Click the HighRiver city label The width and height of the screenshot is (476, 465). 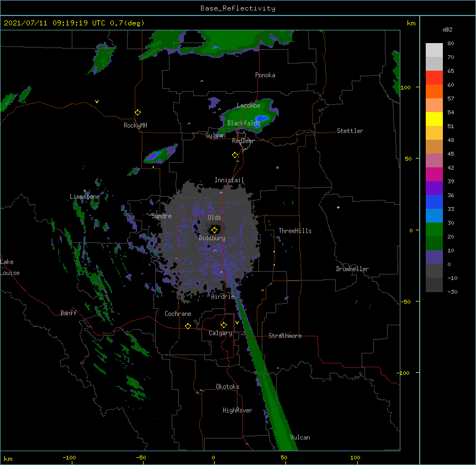[237, 410]
